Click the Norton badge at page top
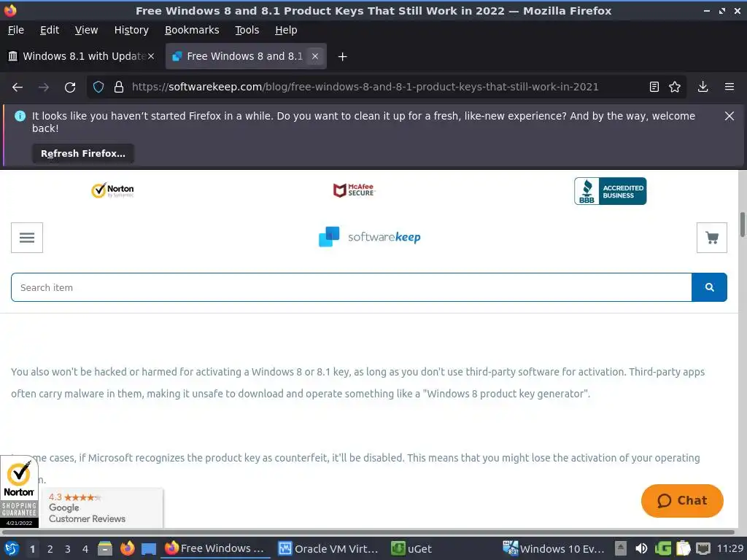The width and height of the screenshot is (747, 560). click(112, 190)
